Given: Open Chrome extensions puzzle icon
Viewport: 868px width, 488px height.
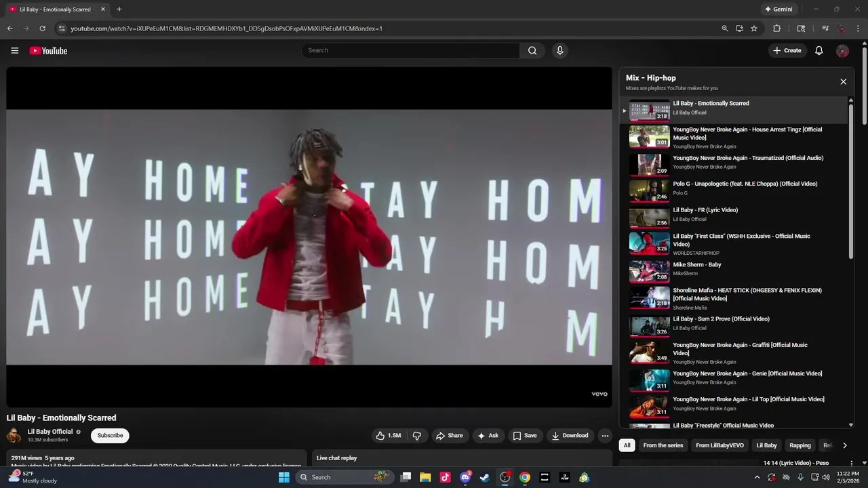Looking at the screenshot, I should [777, 28].
